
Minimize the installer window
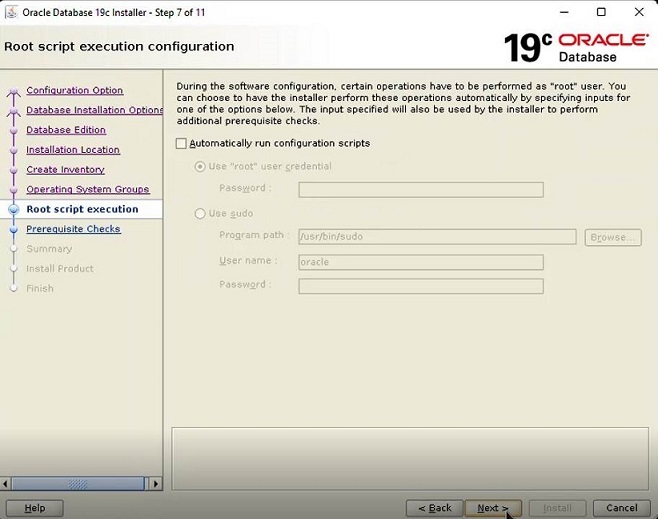[x=564, y=12]
